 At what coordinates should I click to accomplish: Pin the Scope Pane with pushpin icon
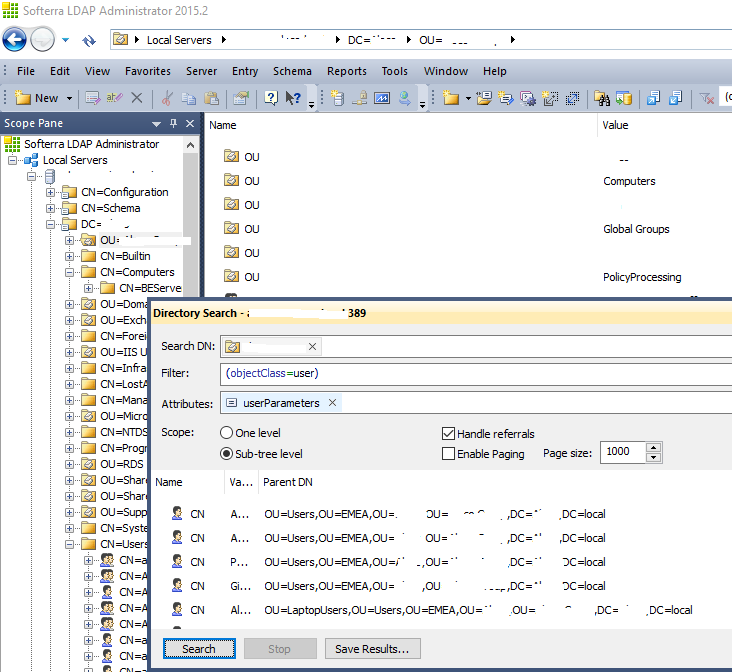173,124
